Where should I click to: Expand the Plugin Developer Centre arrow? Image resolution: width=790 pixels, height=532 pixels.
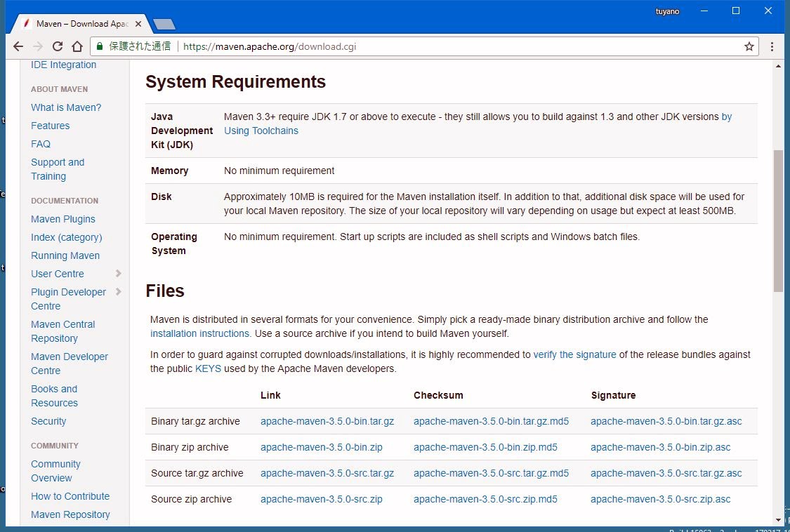coord(118,292)
